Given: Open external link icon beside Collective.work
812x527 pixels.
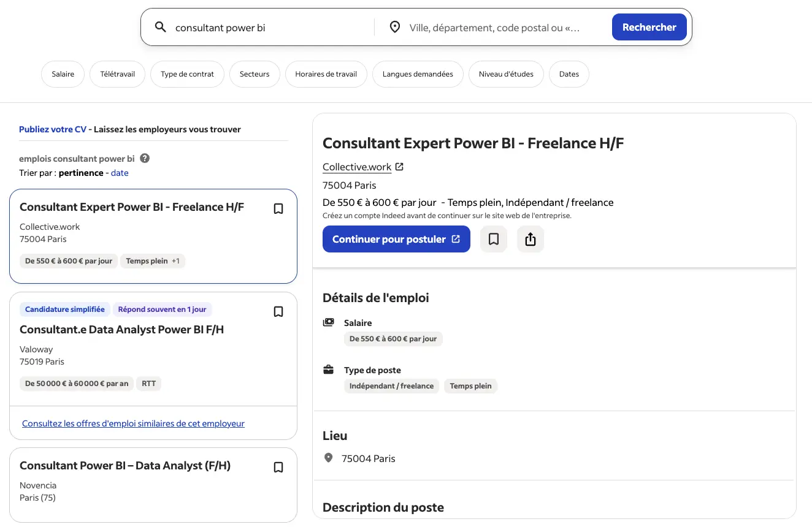Looking at the screenshot, I should (399, 167).
